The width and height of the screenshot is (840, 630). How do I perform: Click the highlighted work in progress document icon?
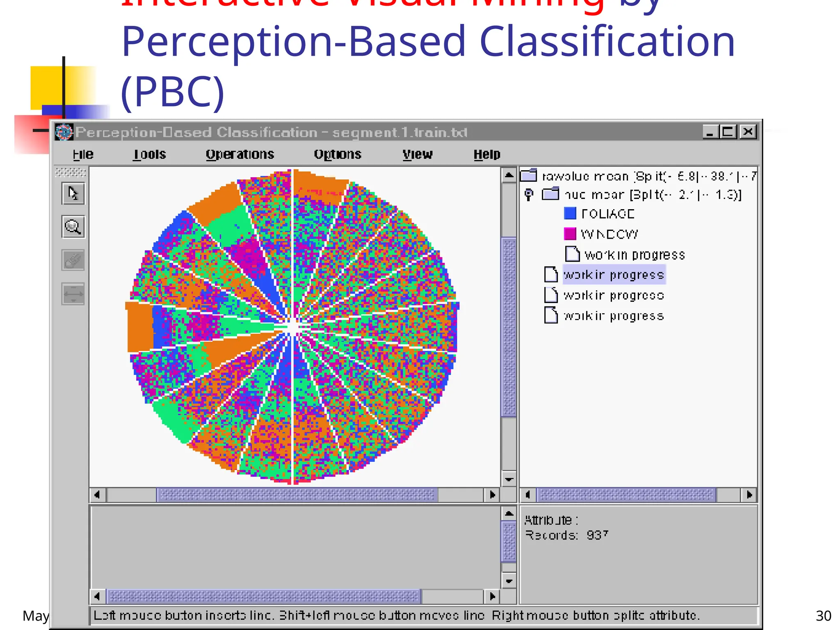[551, 274]
